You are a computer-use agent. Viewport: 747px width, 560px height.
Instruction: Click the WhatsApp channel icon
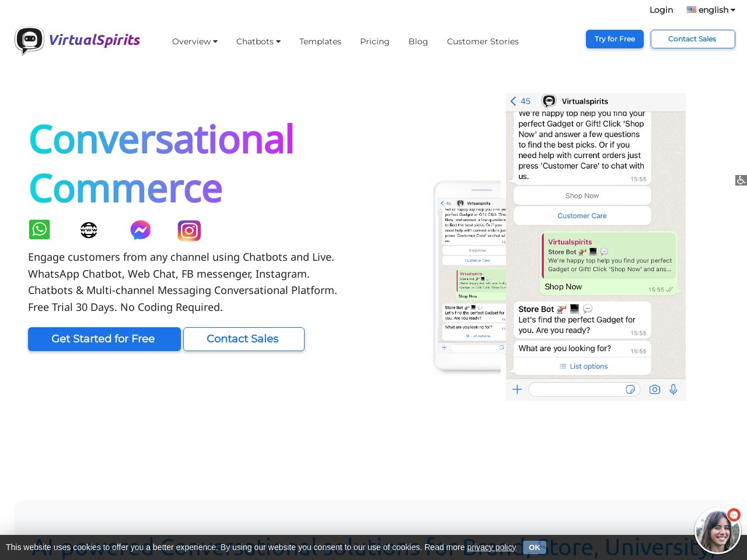point(40,230)
